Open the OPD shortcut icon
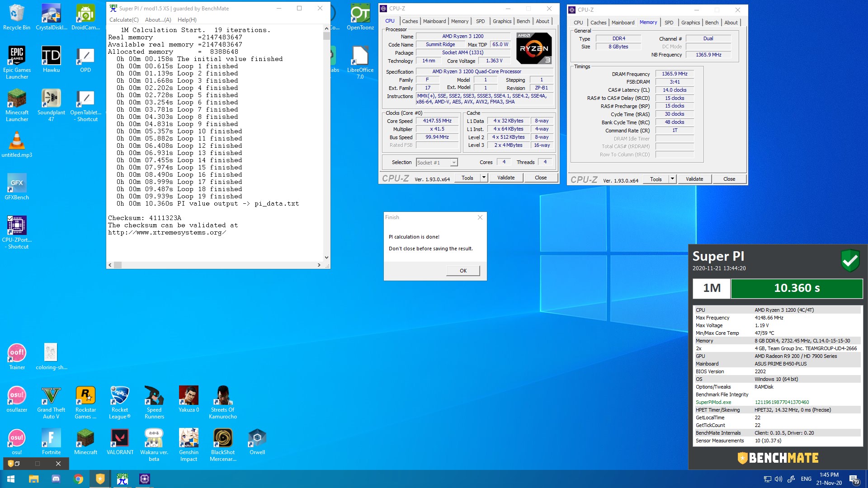Image resolution: width=868 pixels, height=488 pixels. click(85, 59)
